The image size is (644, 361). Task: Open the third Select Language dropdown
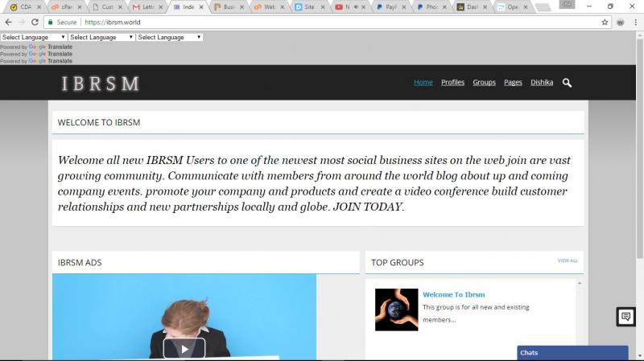pyautogui.click(x=169, y=37)
